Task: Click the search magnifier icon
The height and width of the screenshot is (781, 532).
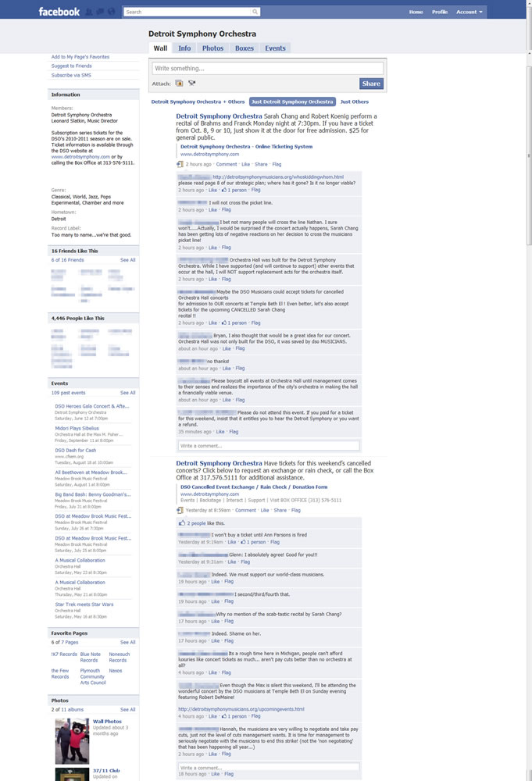Action: pyautogui.click(x=255, y=12)
